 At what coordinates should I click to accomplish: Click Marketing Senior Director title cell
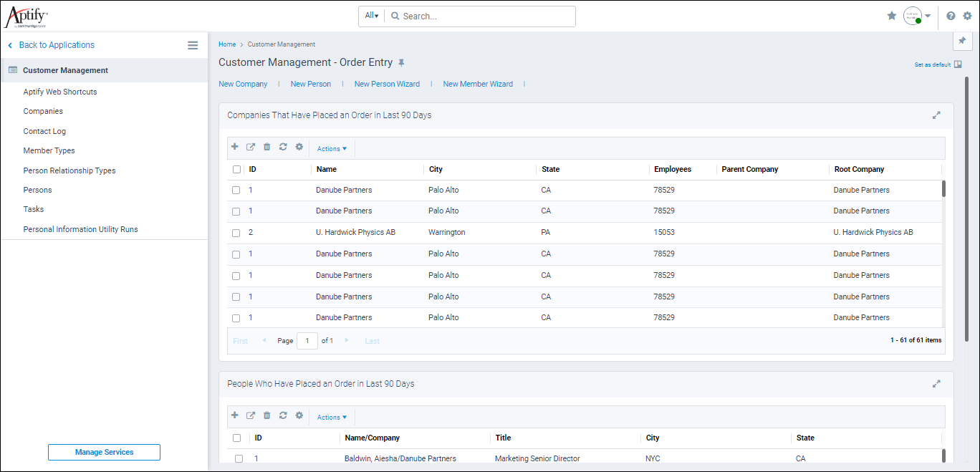click(537, 458)
